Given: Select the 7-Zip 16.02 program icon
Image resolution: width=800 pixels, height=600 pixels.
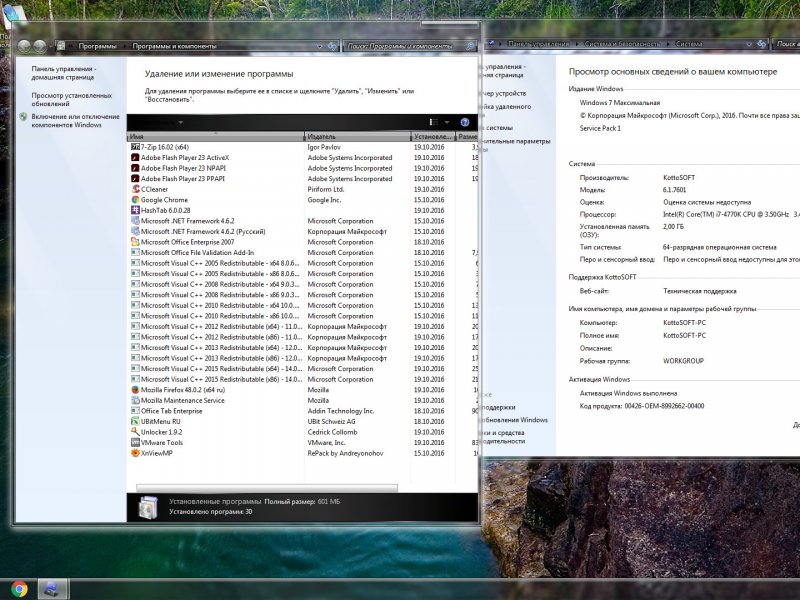Looking at the screenshot, I should coord(135,147).
